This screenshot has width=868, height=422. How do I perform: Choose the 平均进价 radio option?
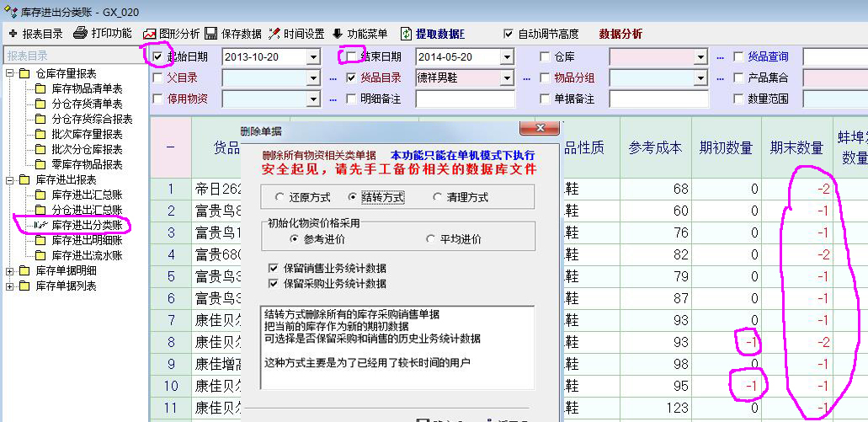pyautogui.click(x=433, y=239)
